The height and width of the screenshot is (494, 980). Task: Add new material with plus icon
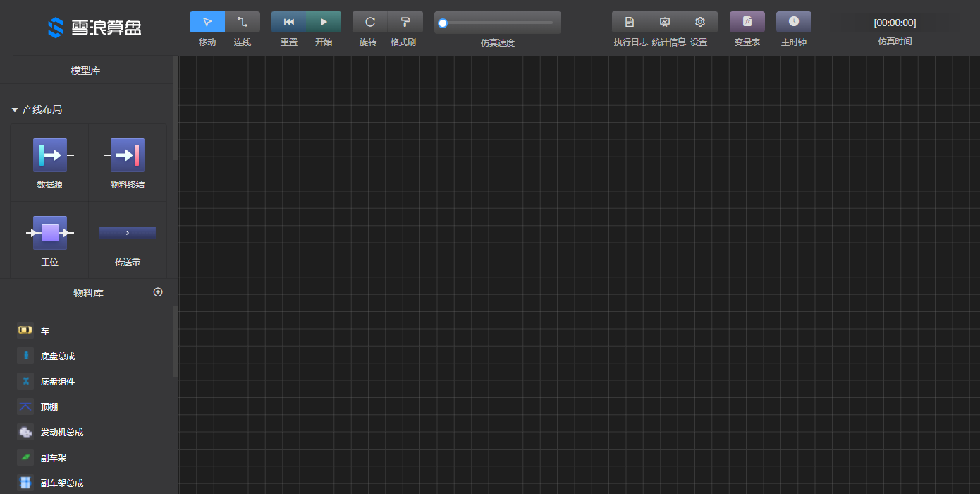(158, 292)
